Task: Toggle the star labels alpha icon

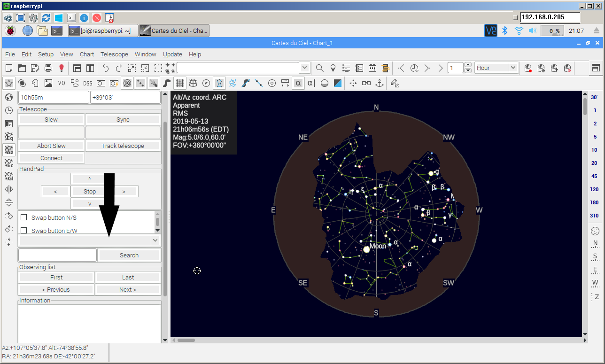Action: point(298,83)
